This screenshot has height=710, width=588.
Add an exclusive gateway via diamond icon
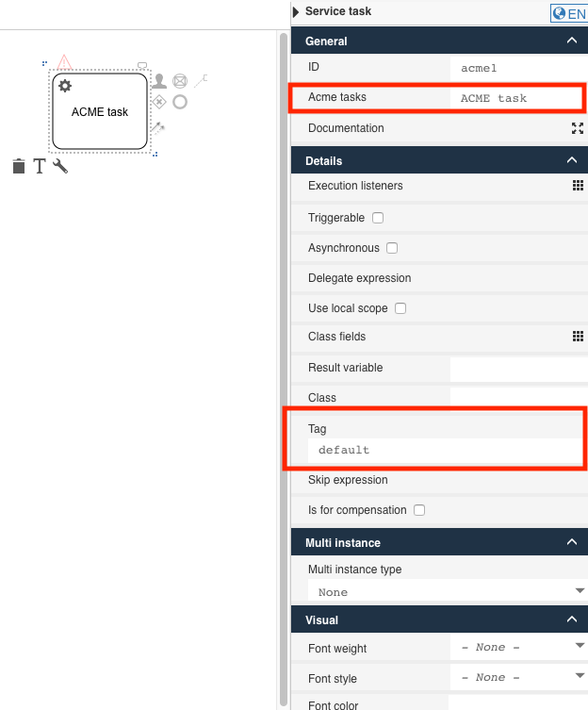click(159, 102)
